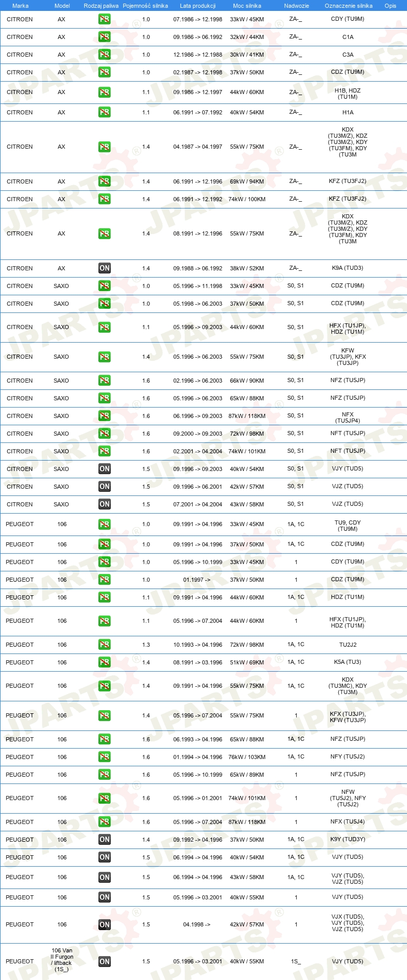Click the Model column header
407x980 pixels.
pyautogui.click(x=62, y=6)
